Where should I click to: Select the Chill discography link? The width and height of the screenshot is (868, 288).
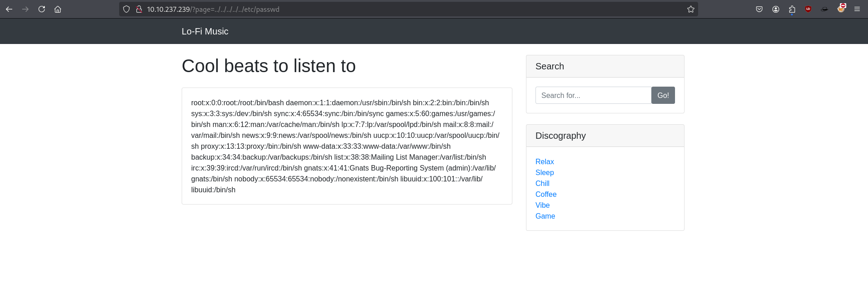pos(542,183)
